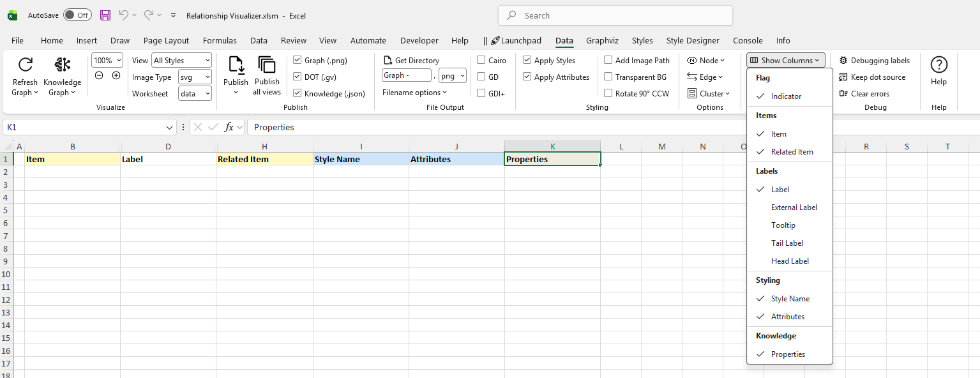Uncheck DOT (.gv) checkbox
The image size is (980, 378).
click(297, 77)
